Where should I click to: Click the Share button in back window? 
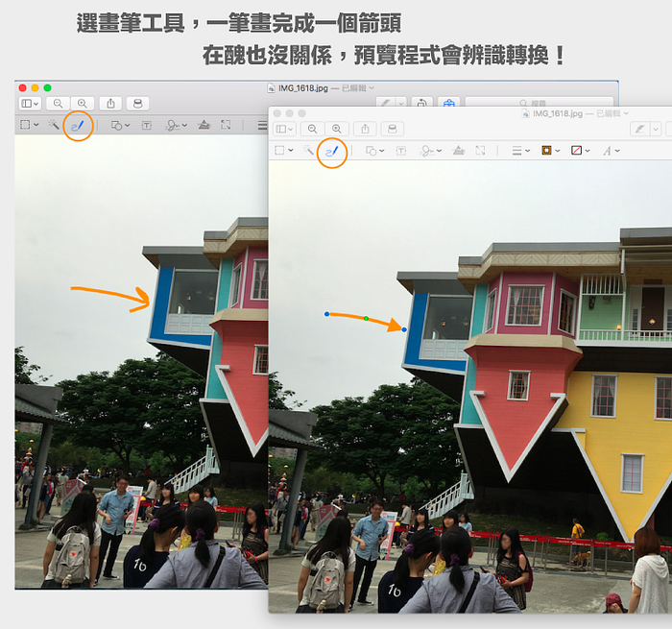110,104
